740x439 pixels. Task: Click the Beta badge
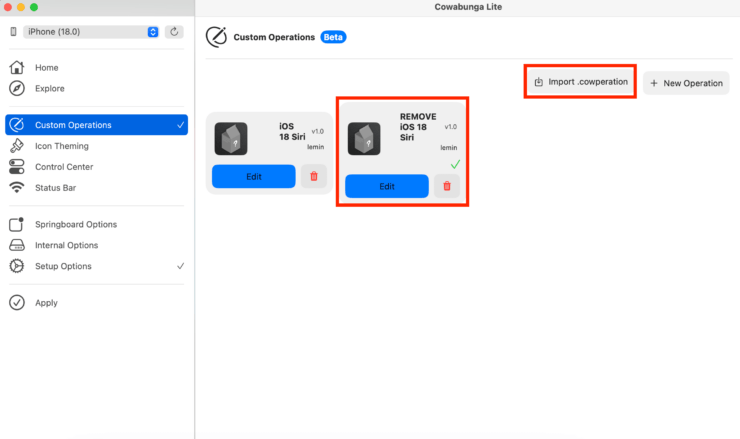333,37
